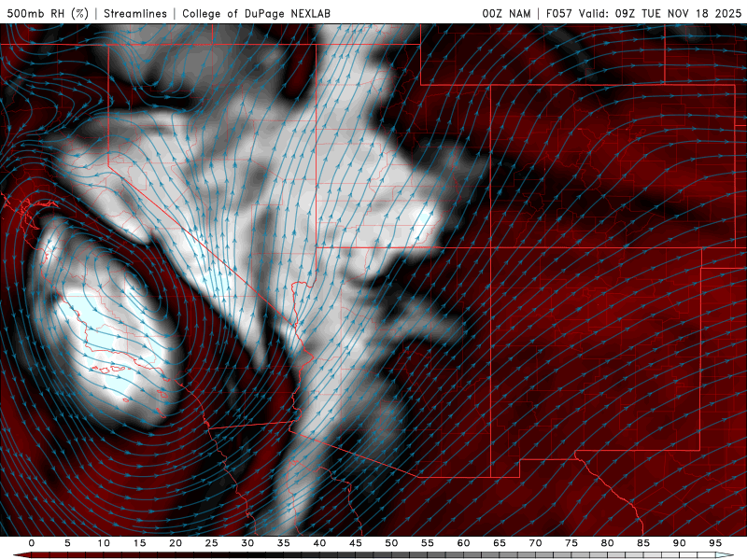The image size is (747, 560).
Task: Click the color bar value 30
Action: [247, 543]
